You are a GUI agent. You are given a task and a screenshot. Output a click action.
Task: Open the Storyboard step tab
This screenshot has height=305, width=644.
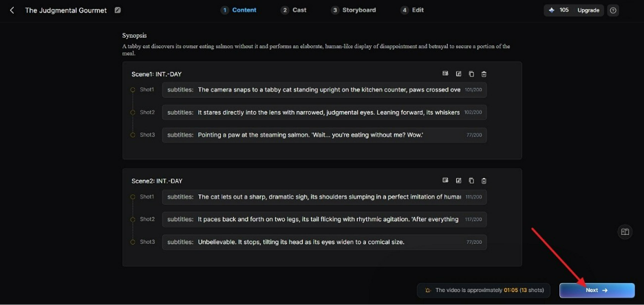pos(353,10)
